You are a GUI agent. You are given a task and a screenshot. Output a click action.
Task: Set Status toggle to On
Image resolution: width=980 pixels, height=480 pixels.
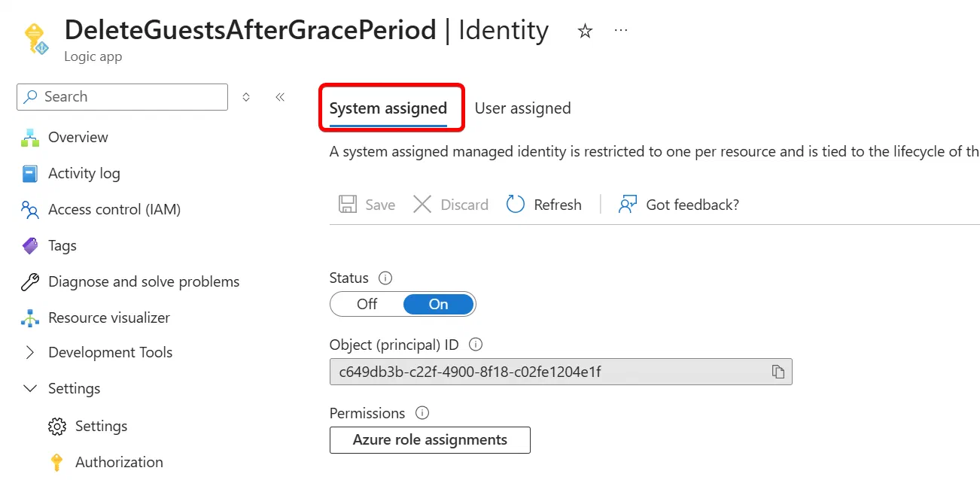click(x=439, y=304)
